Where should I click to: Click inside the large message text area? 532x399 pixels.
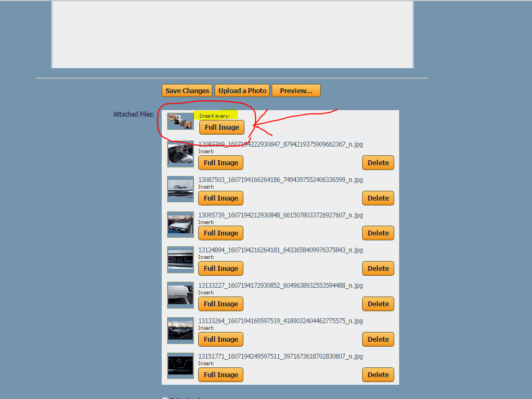[232, 34]
